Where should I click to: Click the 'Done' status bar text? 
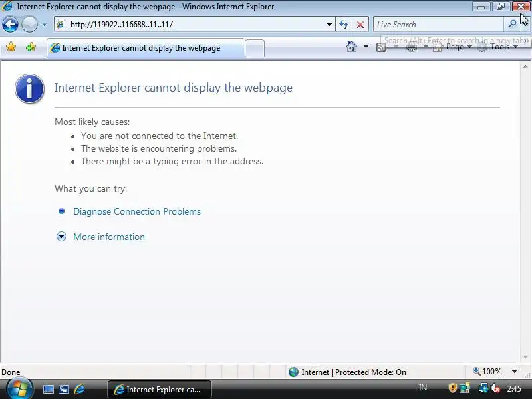coord(11,372)
